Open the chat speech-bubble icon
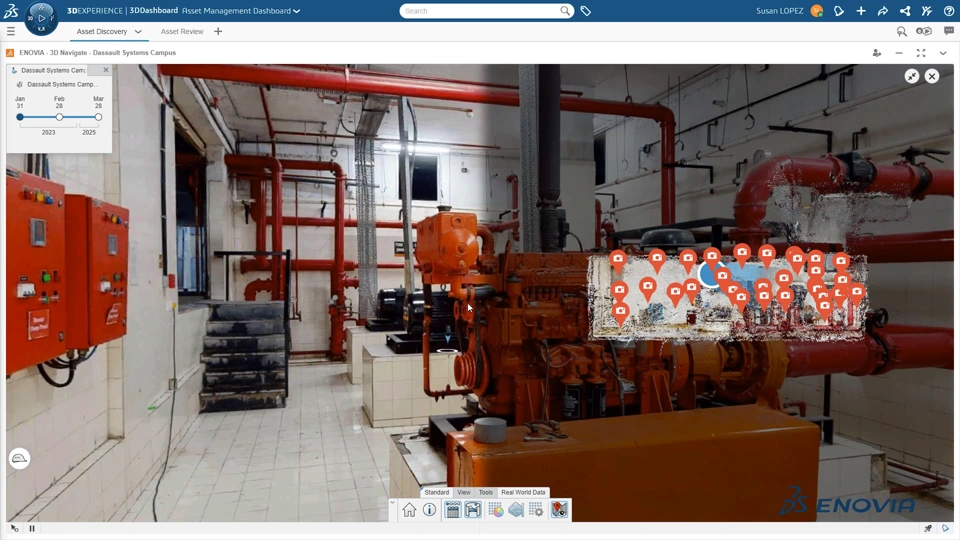The width and height of the screenshot is (960, 540). coord(948,31)
